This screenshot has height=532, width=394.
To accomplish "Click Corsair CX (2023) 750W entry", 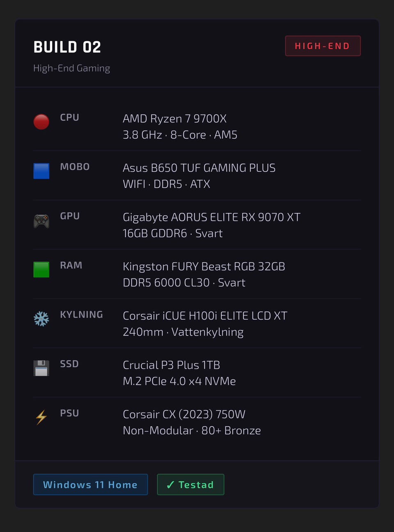I will click(184, 415).
